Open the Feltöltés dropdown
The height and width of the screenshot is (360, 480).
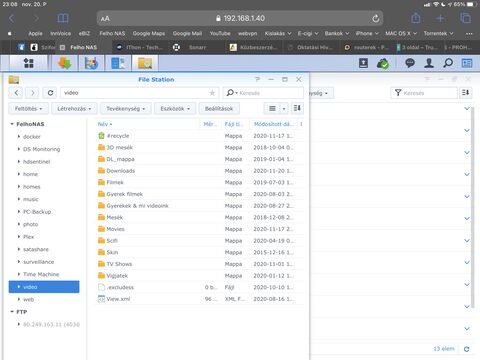(x=28, y=109)
